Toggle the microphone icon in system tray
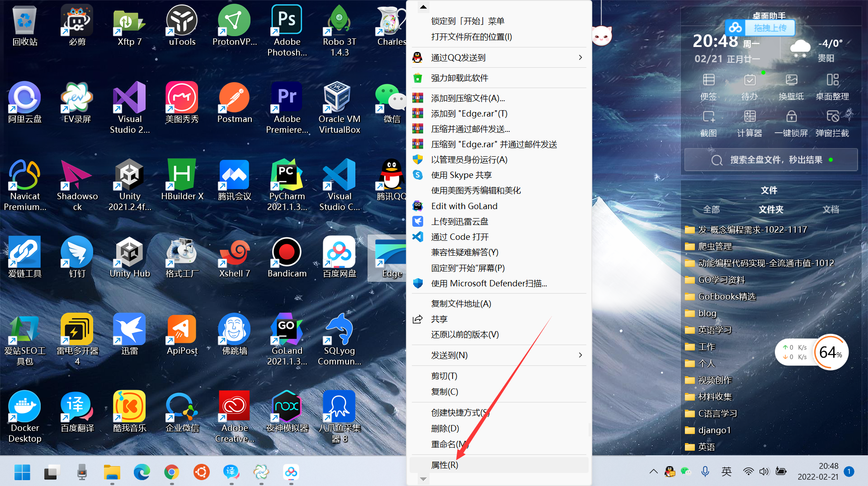Viewport: 868px width, 486px height. point(705,472)
